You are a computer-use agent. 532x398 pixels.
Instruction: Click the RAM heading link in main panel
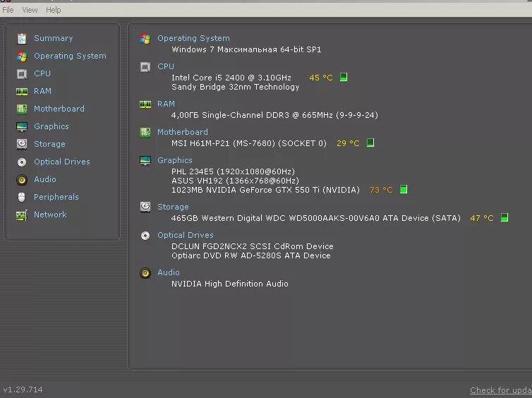[x=166, y=104]
